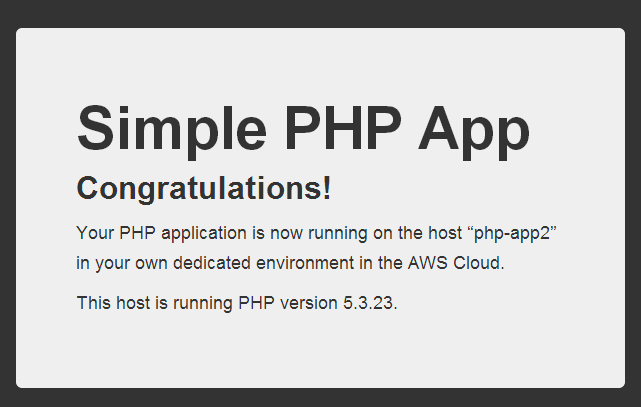Click the PHP version number 5.3.23
641x407 pixels.
368,303
